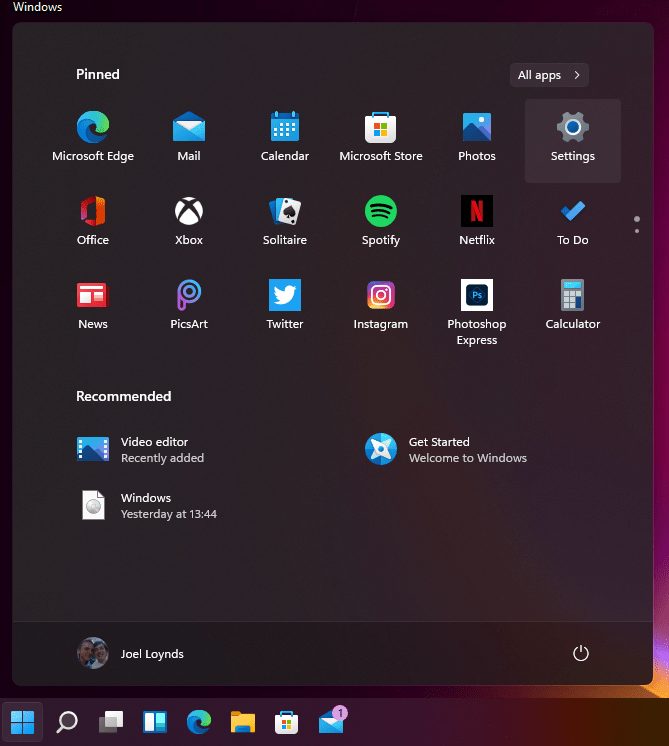The width and height of the screenshot is (669, 746).
Task: Open Task View on the taskbar
Action: coord(111,722)
